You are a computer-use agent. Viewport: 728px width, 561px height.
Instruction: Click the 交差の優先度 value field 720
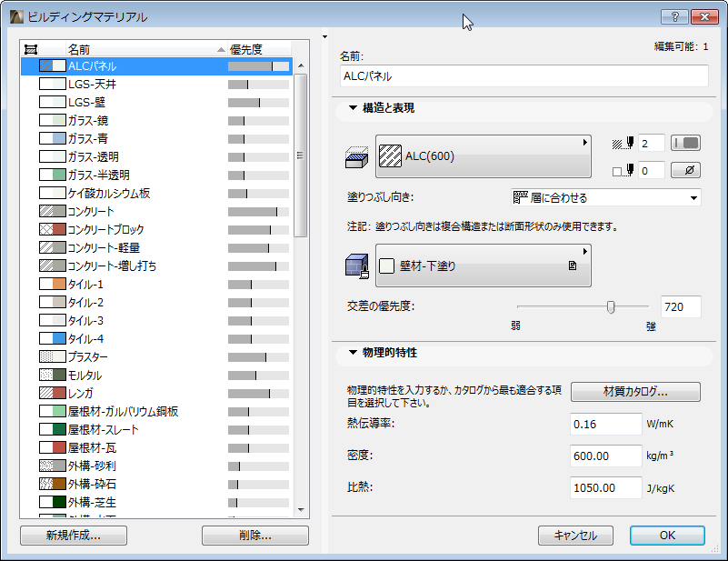click(x=681, y=307)
